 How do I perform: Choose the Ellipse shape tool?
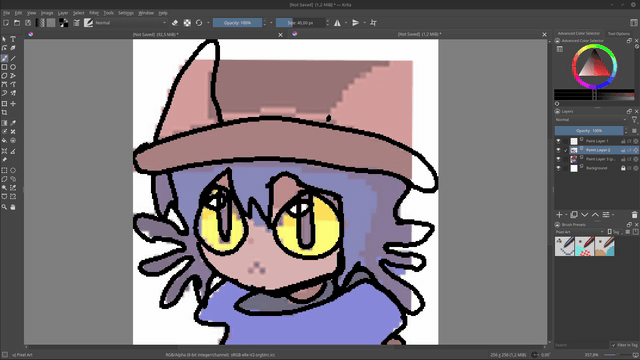pyautogui.click(x=13, y=67)
